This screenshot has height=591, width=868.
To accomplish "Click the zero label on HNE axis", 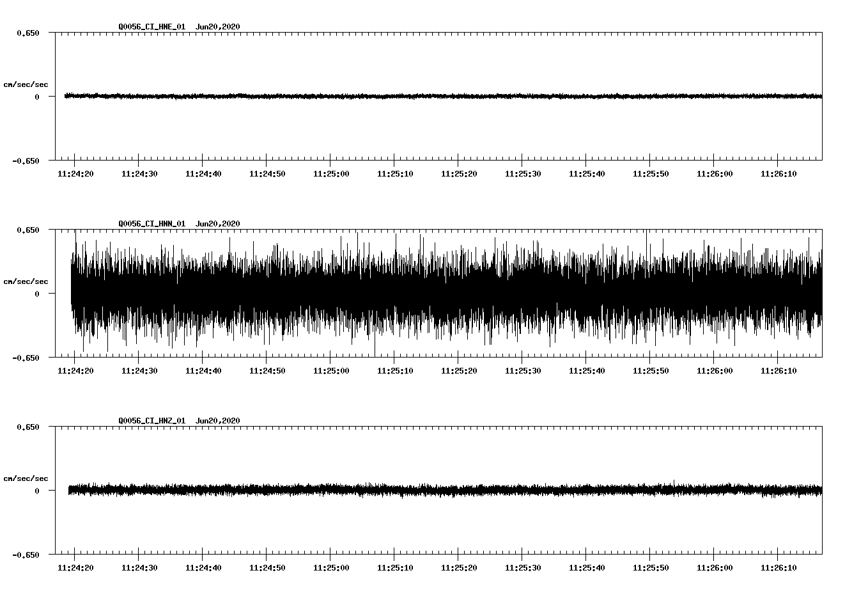I will 36,97.
